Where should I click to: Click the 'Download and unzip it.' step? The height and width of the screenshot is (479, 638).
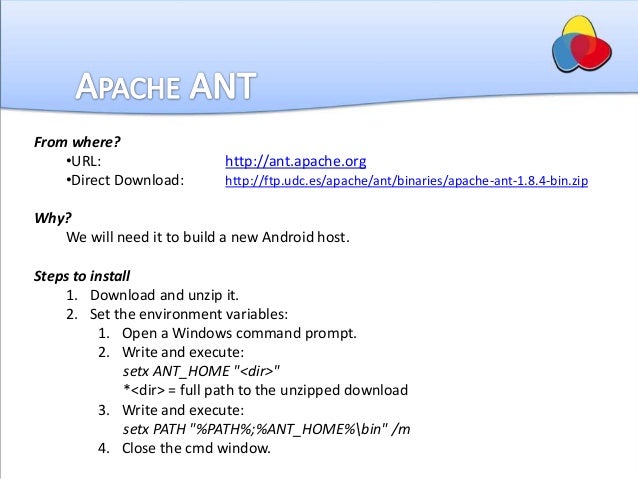164,295
